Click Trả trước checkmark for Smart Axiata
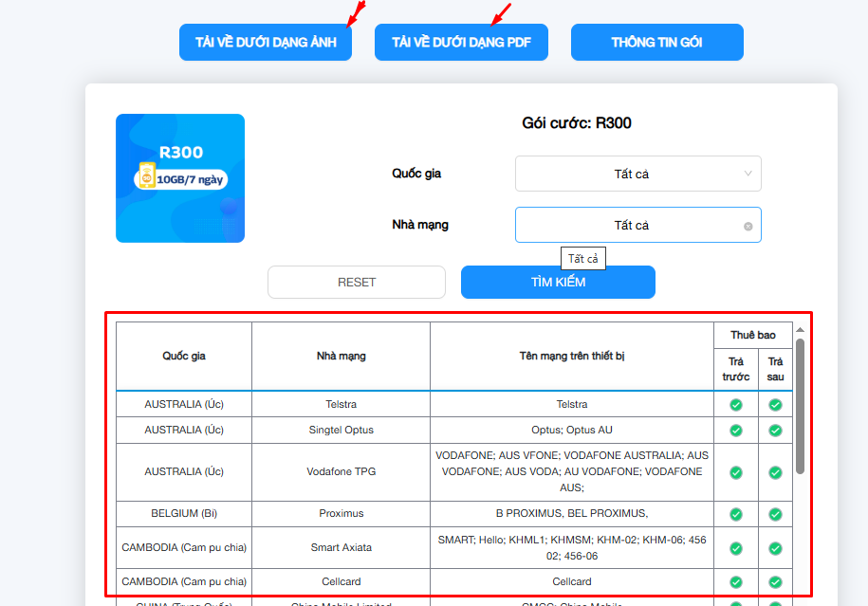The height and width of the screenshot is (606, 868). pos(736,548)
